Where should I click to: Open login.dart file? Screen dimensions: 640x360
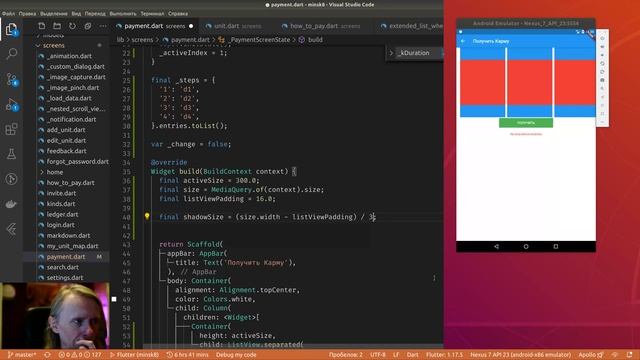click(x=60, y=225)
